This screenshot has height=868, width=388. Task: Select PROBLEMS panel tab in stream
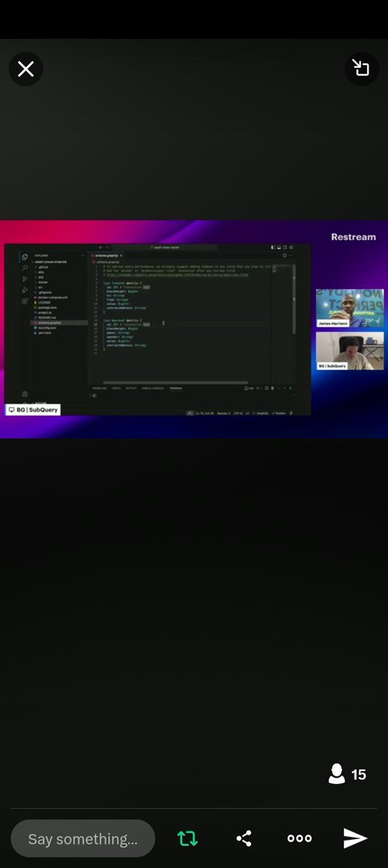(x=99, y=388)
